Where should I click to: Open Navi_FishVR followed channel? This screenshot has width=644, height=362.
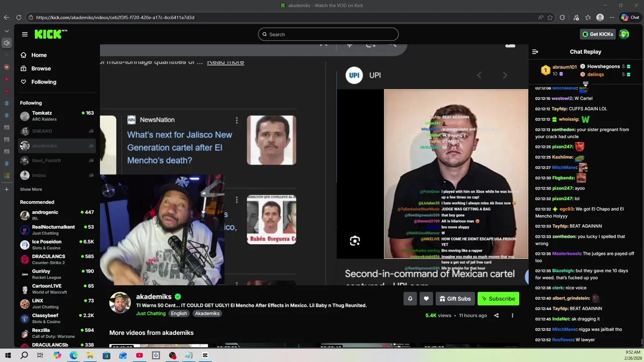point(57,160)
